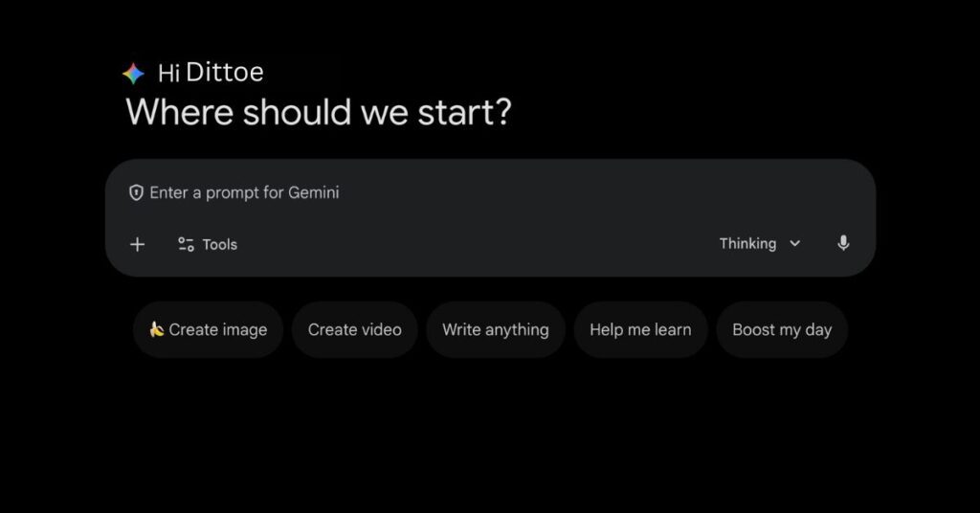Expand the chevron next to Thinking
The height and width of the screenshot is (513, 980).
[x=794, y=244]
